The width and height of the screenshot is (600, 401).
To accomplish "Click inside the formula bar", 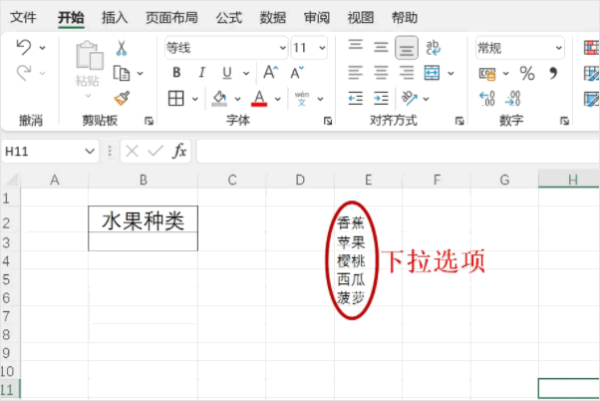I will pos(398,151).
